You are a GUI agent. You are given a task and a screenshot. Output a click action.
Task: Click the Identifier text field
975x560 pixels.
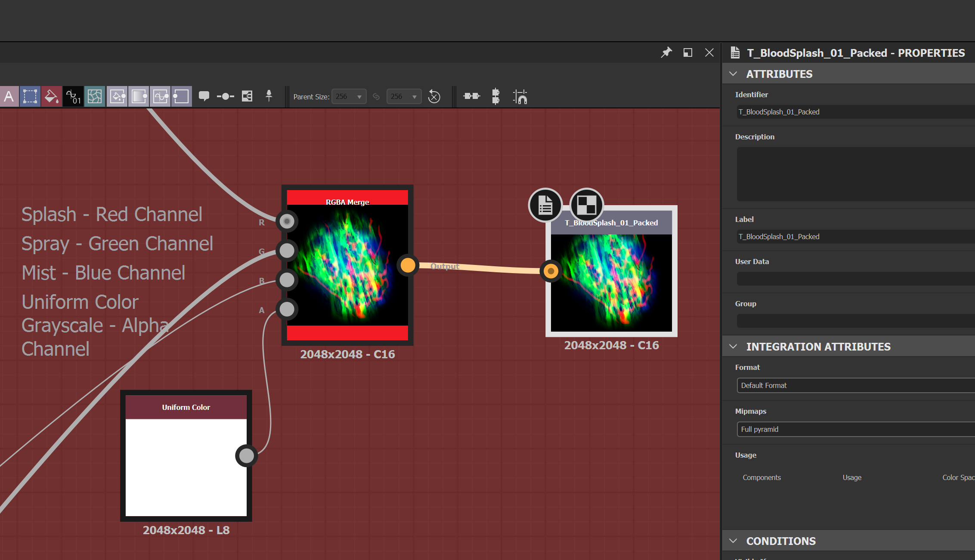855,112
